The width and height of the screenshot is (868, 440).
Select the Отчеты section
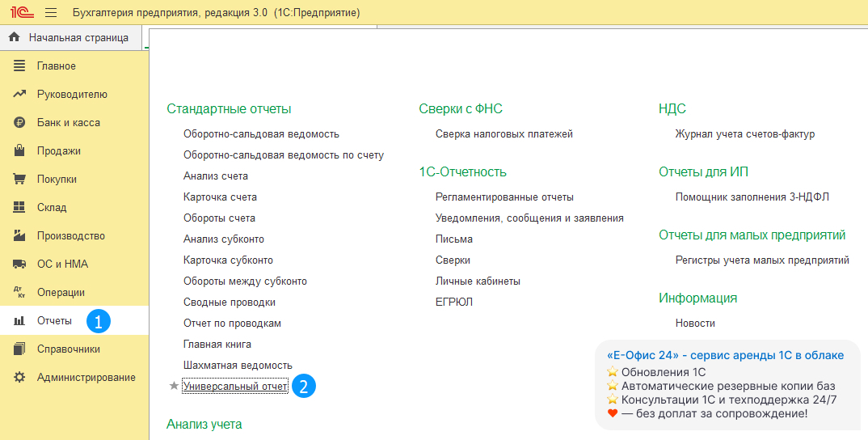(74, 320)
